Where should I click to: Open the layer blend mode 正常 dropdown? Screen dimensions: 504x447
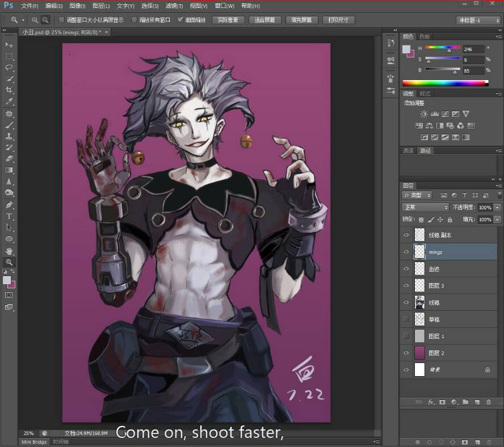tap(425, 207)
